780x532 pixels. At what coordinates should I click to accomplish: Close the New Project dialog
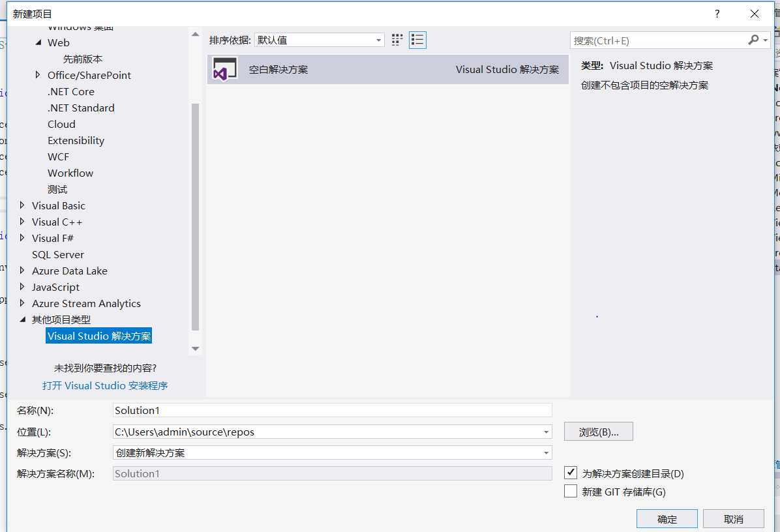754,14
